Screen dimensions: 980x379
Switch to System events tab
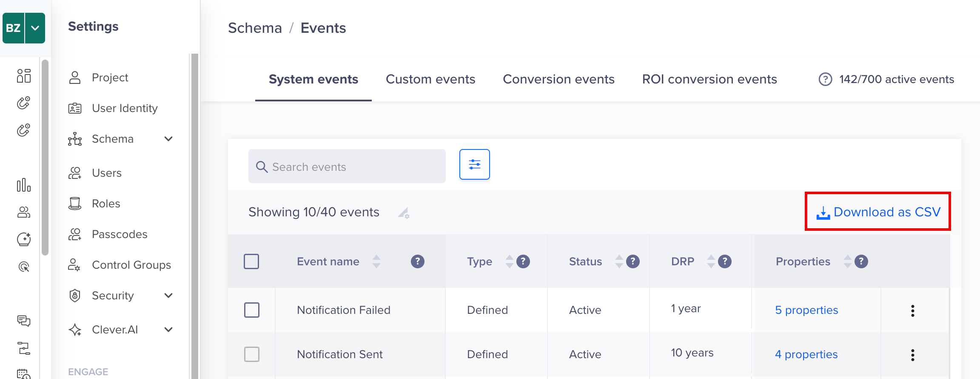pos(313,79)
